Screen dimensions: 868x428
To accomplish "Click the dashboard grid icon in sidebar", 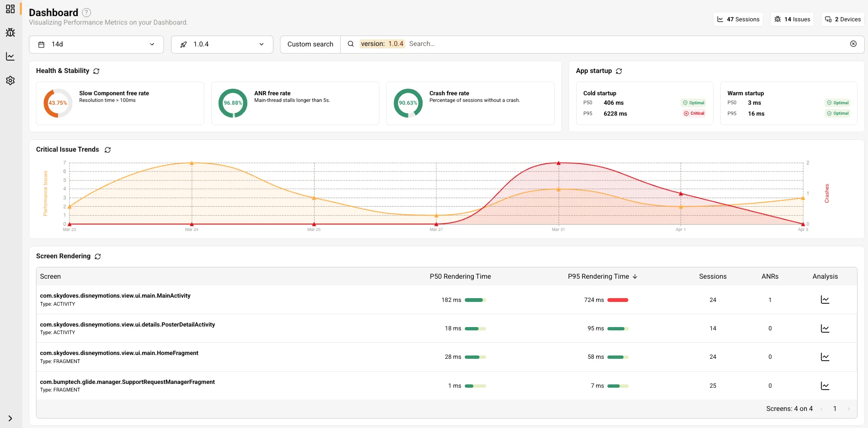I will coord(10,9).
